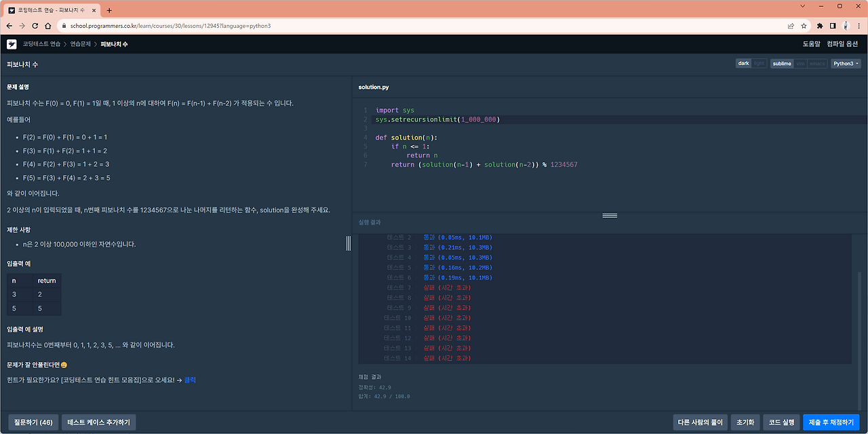
Task: Click the browser forward arrow
Action: pos(22,26)
